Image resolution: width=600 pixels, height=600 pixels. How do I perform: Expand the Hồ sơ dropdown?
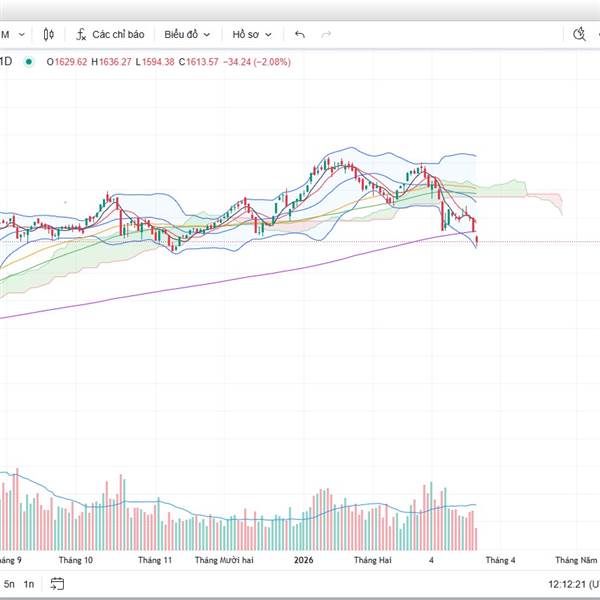pyautogui.click(x=249, y=34)
